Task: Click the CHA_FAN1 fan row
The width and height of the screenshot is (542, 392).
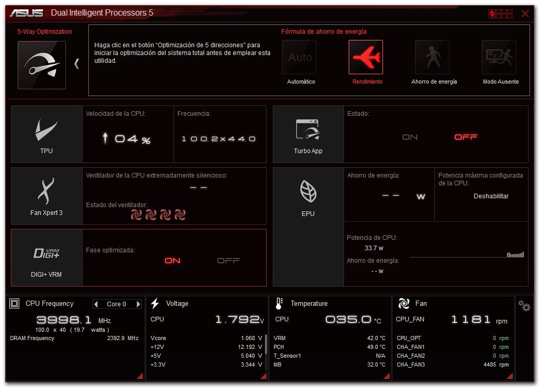Action: click(453, 347)
